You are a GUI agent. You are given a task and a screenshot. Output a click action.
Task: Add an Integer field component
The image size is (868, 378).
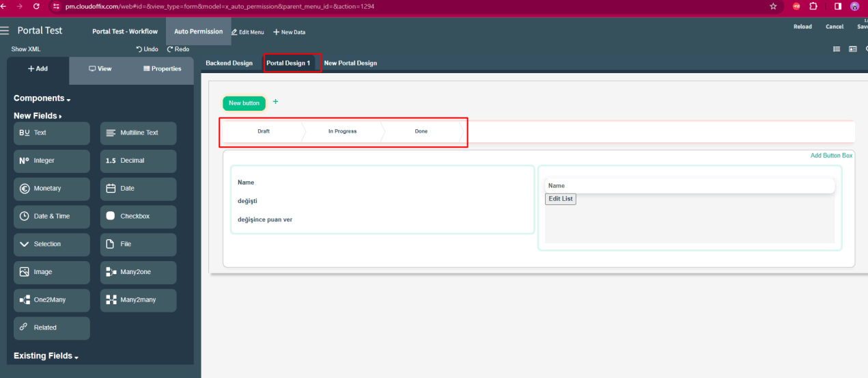click(x=52, y=161)
